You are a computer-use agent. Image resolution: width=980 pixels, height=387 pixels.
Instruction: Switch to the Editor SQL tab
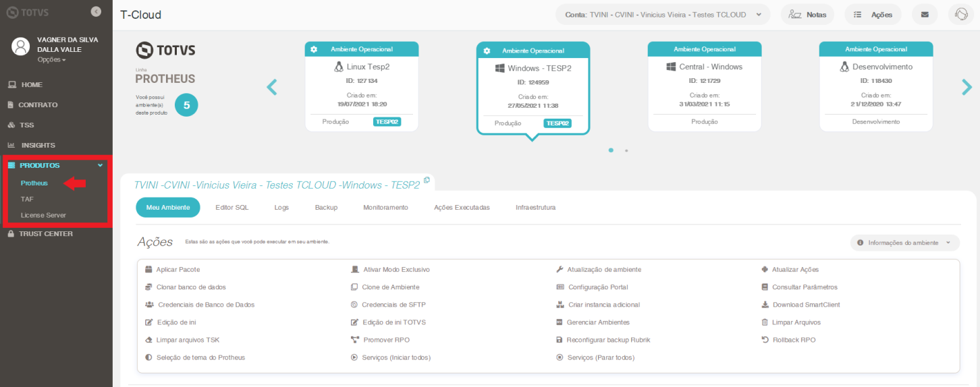(x=232, y=208)
